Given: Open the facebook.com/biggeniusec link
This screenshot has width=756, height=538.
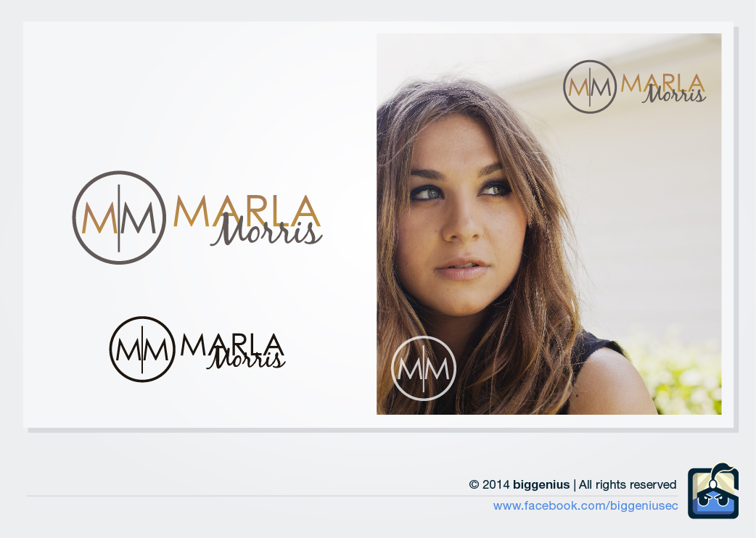Looking at the screenshot, I should tap(586, 505).
